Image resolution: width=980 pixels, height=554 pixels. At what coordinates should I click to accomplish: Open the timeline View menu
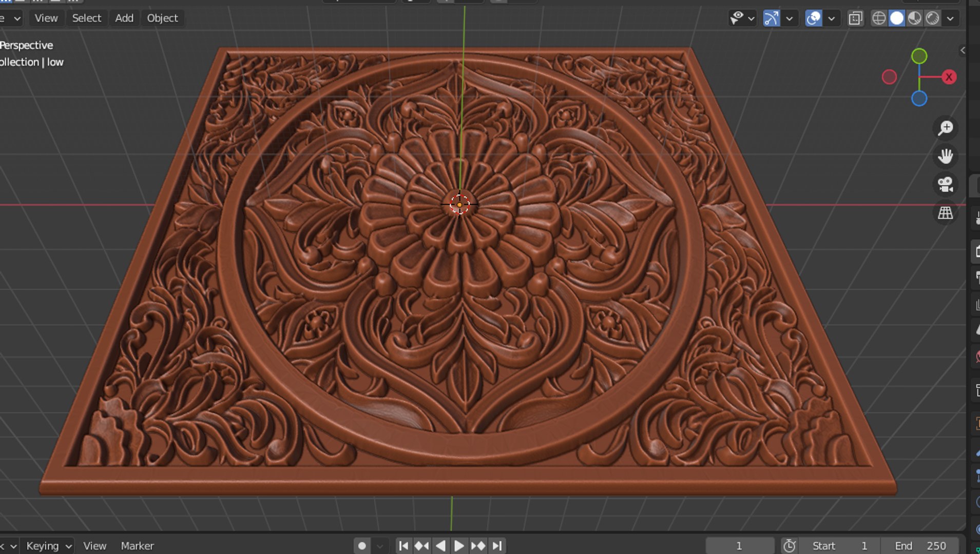coord(95,546)
